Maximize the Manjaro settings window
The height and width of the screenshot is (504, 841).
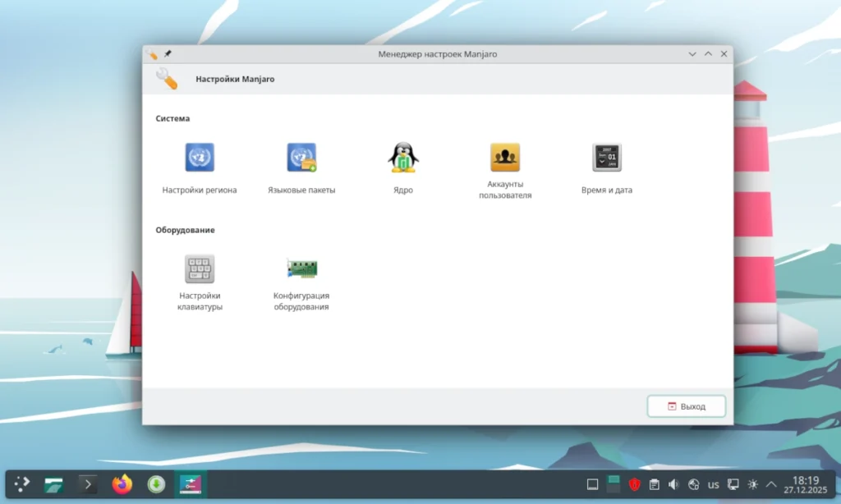coord(708,54)
